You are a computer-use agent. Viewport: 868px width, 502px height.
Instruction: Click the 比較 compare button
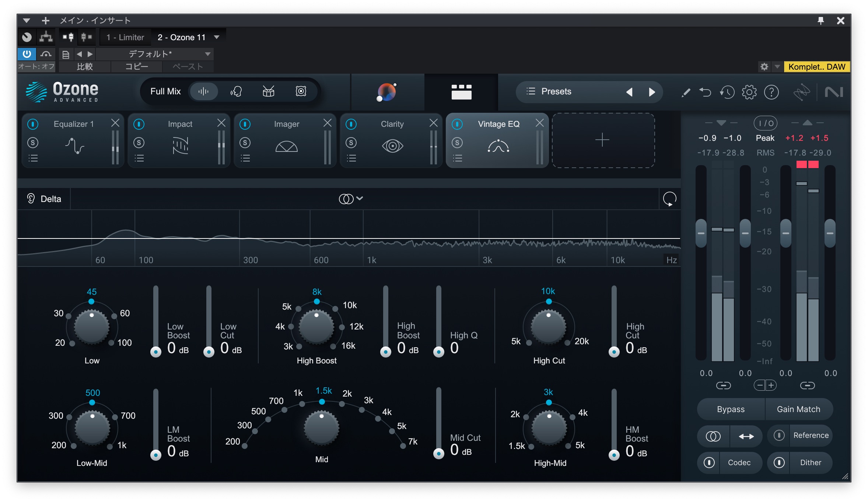coord(84,67)
